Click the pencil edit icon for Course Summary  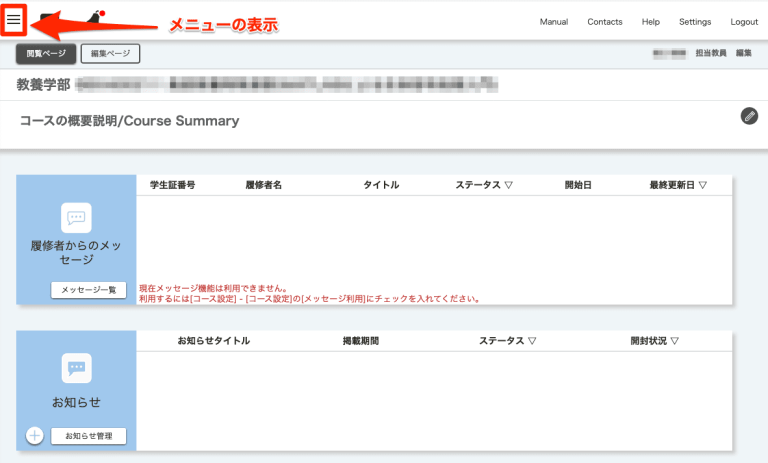(x=749, y=116)
